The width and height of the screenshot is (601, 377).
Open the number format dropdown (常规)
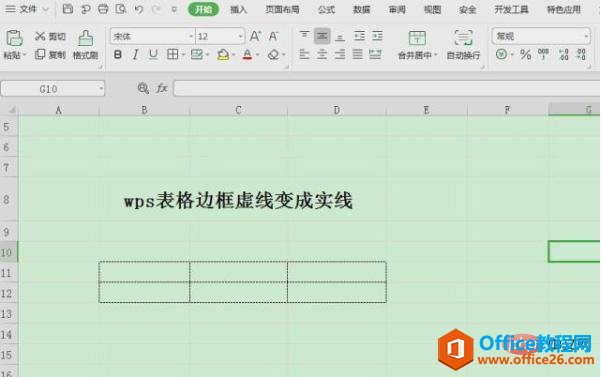coord(586,36)
